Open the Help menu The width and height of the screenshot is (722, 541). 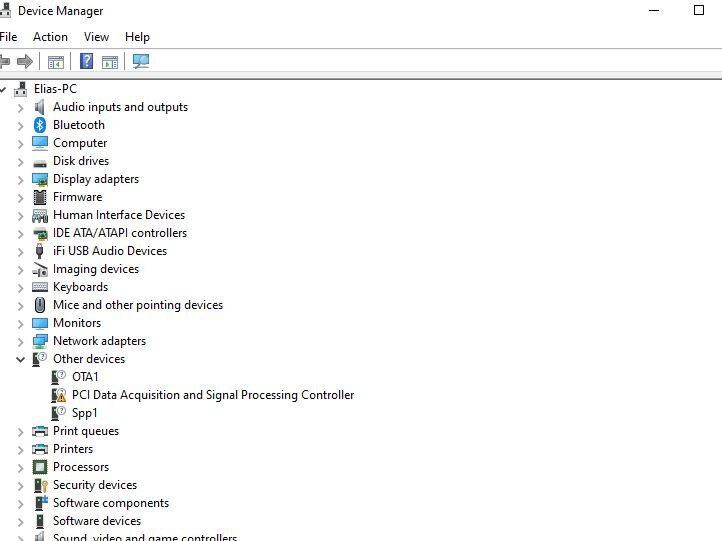[137, 37]
